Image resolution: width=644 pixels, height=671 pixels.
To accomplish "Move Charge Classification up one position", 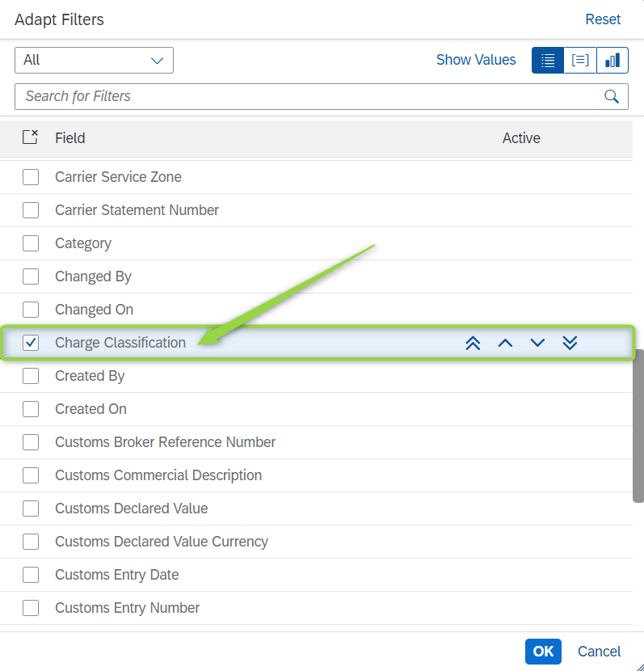I will coord(505,343).
